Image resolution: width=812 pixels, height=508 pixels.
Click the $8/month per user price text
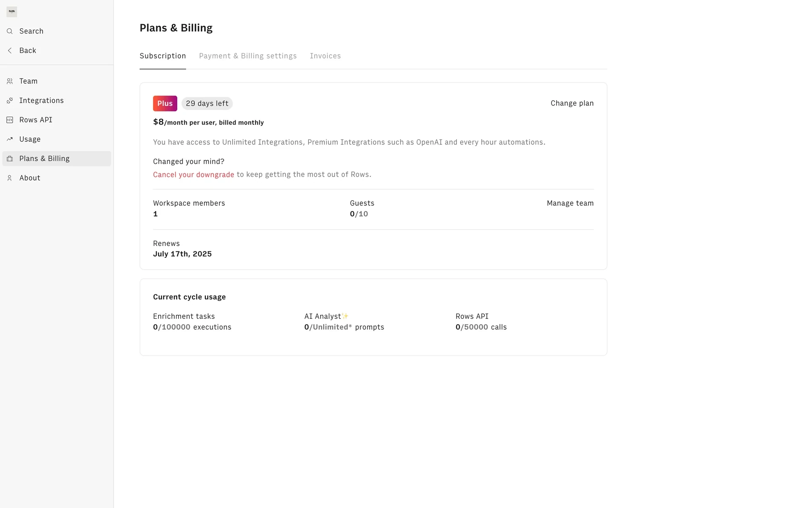(x=208, y=122)
